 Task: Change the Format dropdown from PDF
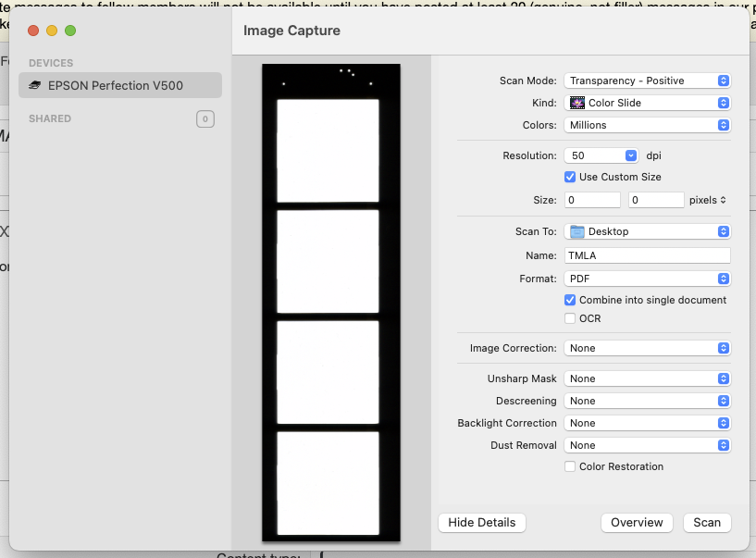[647, 278]
